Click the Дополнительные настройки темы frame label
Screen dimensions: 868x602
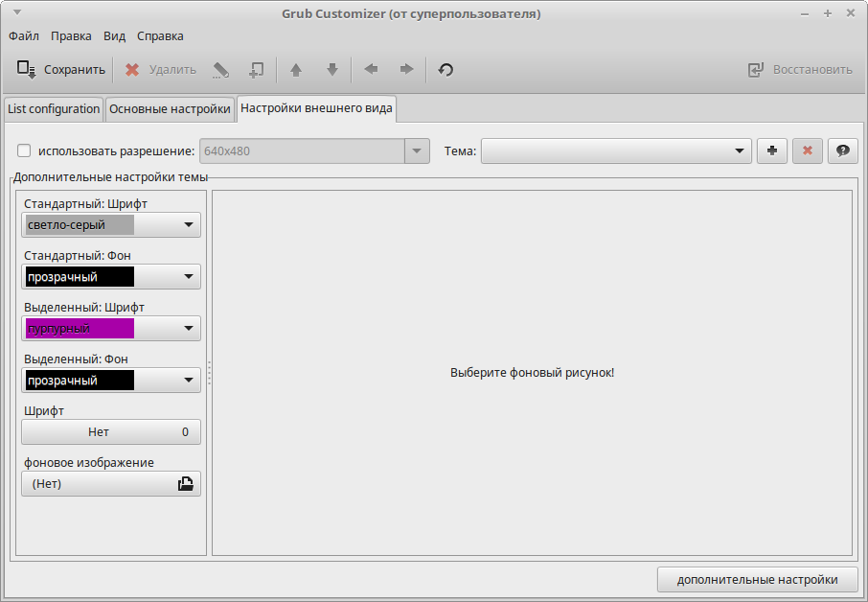click(111, 177)
